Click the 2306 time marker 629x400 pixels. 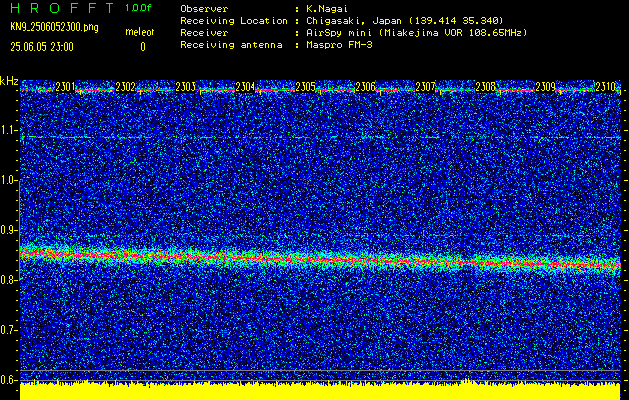click(365, 87)
